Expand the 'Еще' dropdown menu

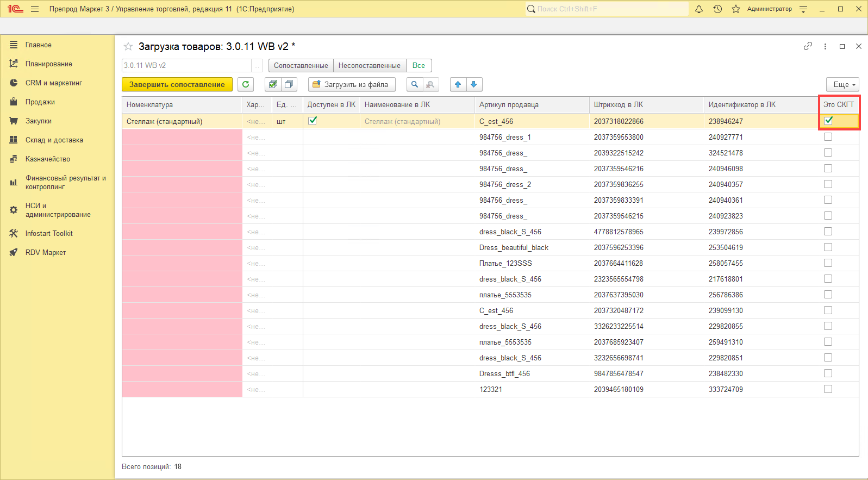point(842,84)
